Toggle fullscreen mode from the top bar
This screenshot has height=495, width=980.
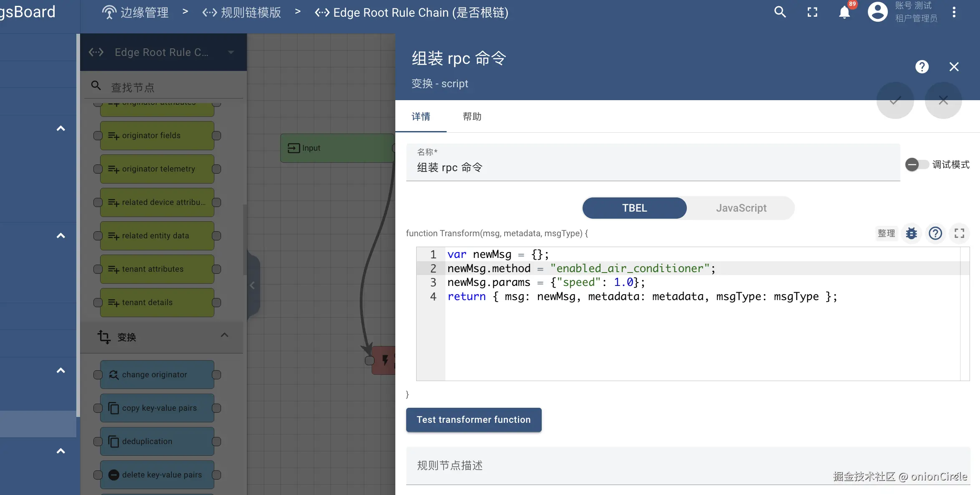coord(812,12)
